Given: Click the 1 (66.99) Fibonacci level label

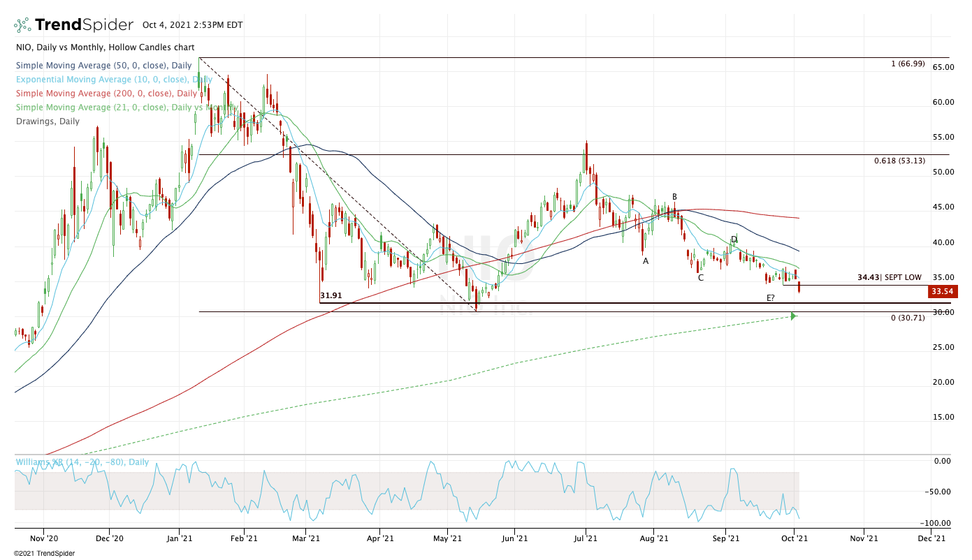Looking at the screenshot, I should coord(908,64).
